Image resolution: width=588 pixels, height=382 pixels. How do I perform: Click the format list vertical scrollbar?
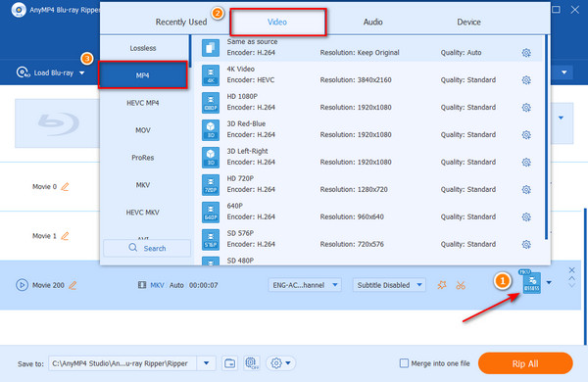[546, 137]
